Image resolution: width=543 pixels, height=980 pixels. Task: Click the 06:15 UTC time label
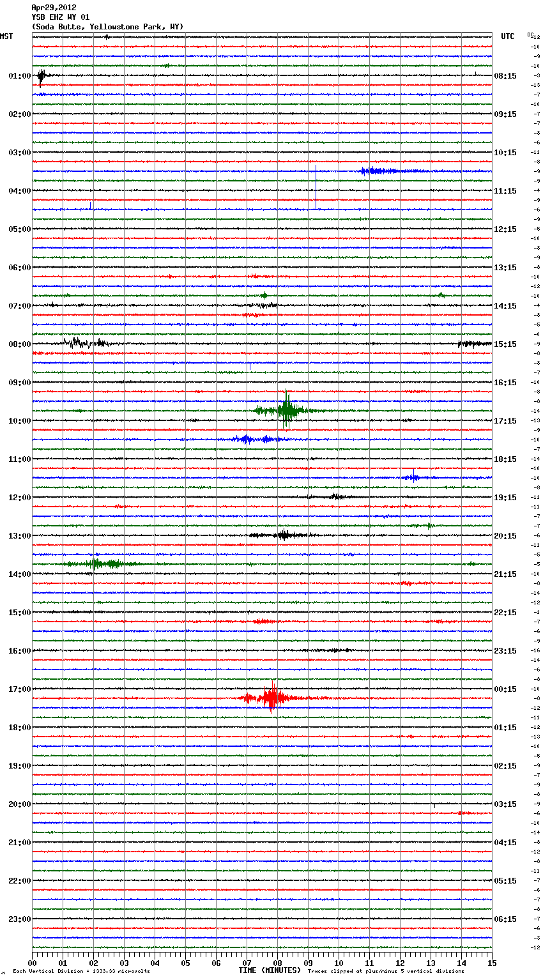click(505, 919)
